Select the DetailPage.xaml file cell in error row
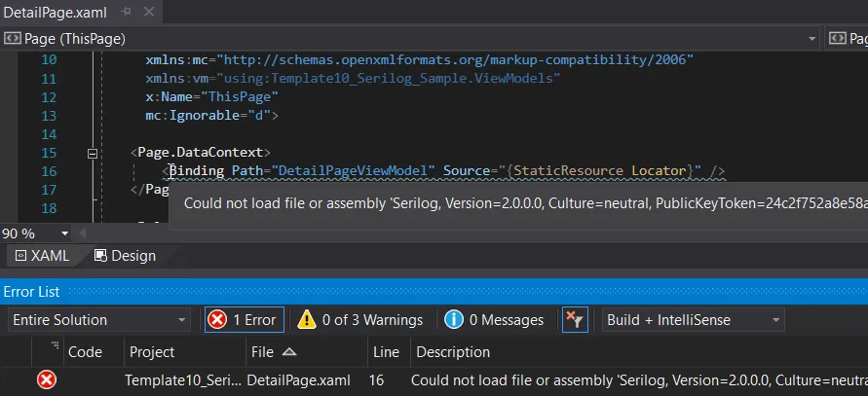This screenshot has width=868, height=396. coord(298,380)
